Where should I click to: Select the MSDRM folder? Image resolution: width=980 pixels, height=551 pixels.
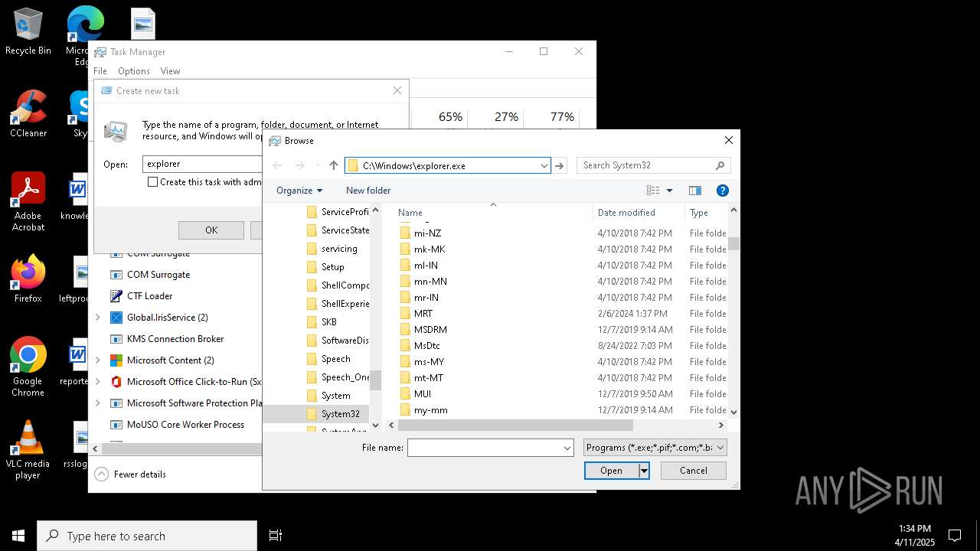click(430, 329)
